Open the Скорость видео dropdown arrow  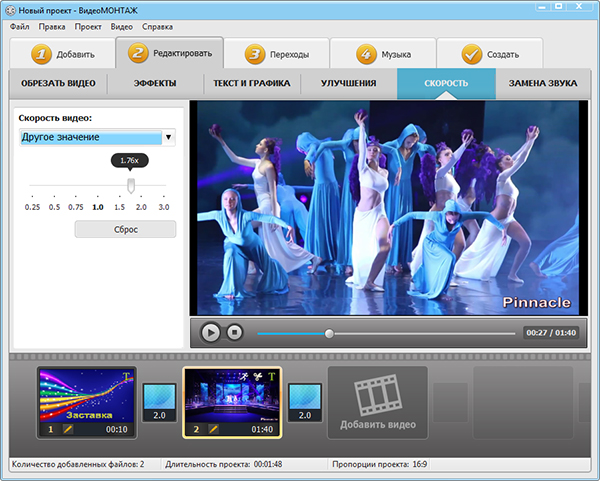tap(168, 137)
